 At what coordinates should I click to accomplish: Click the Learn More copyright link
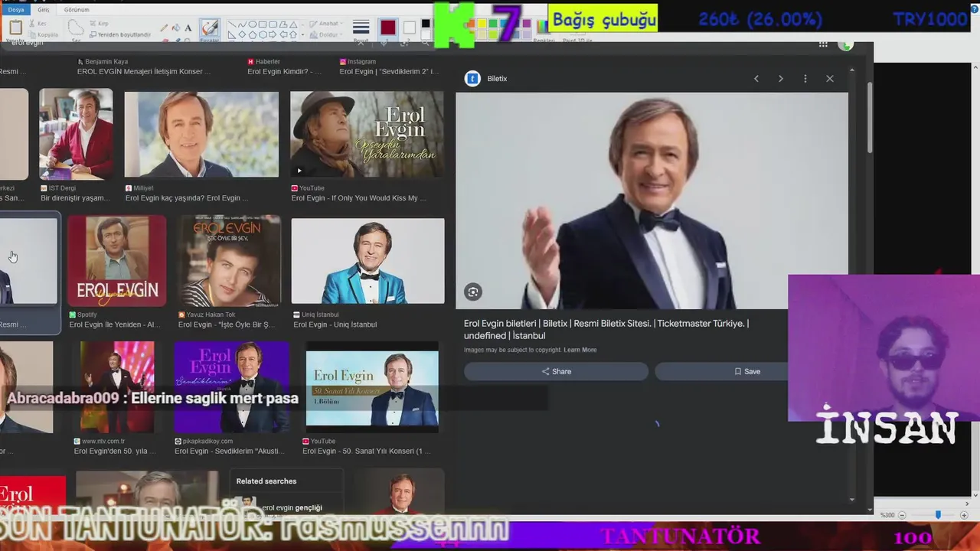pyautogui.click(x=580, y=350)
